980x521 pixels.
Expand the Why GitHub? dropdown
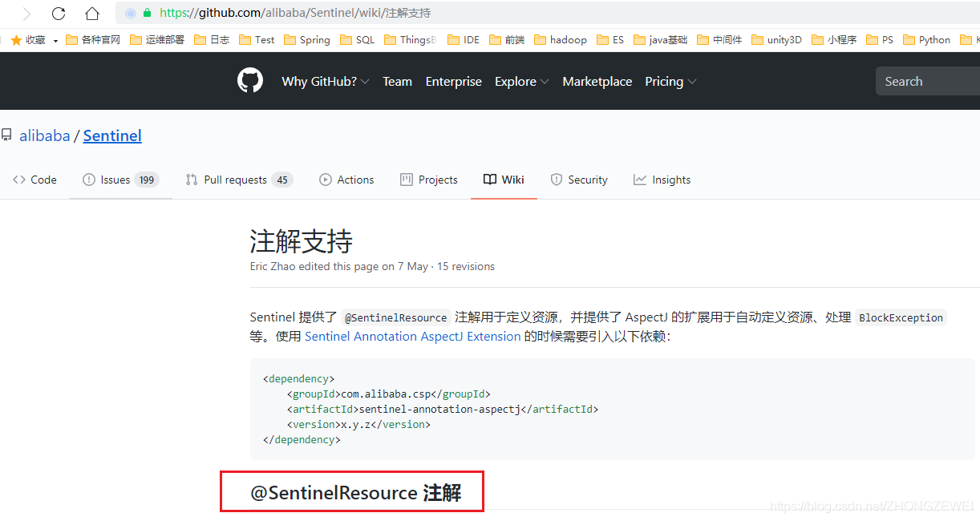[x=326, y=82]
